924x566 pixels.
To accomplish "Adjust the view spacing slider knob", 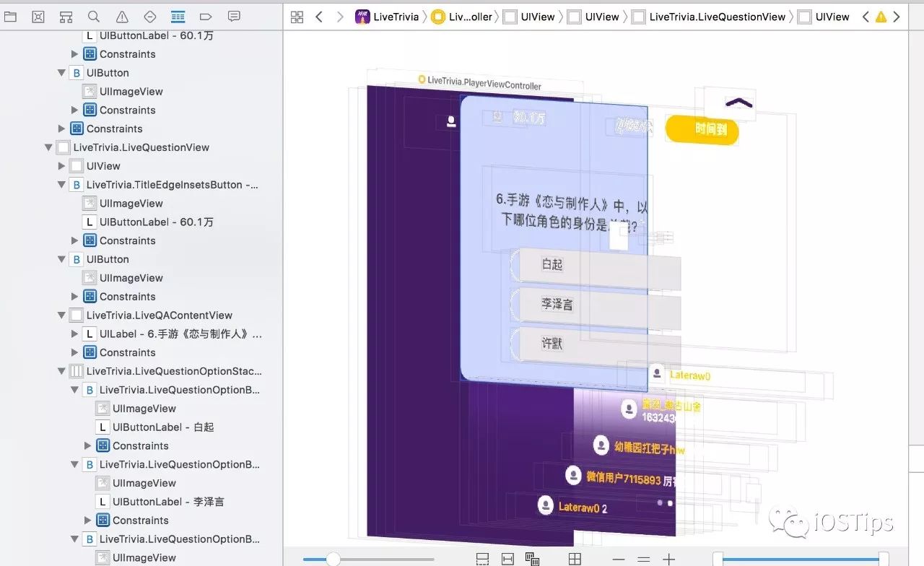I will (334, 559).
